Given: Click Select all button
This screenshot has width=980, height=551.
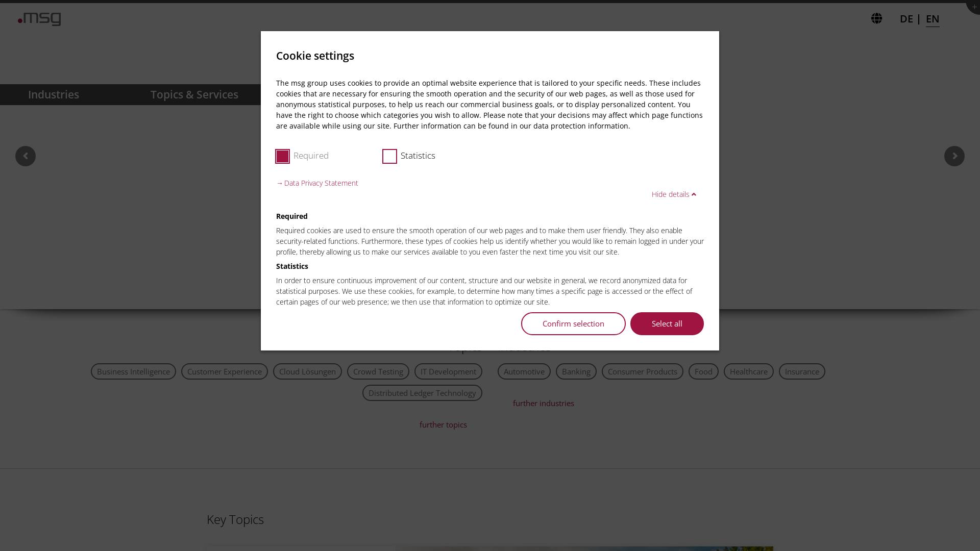Looking at the screenshot, I should pos(667,323).
